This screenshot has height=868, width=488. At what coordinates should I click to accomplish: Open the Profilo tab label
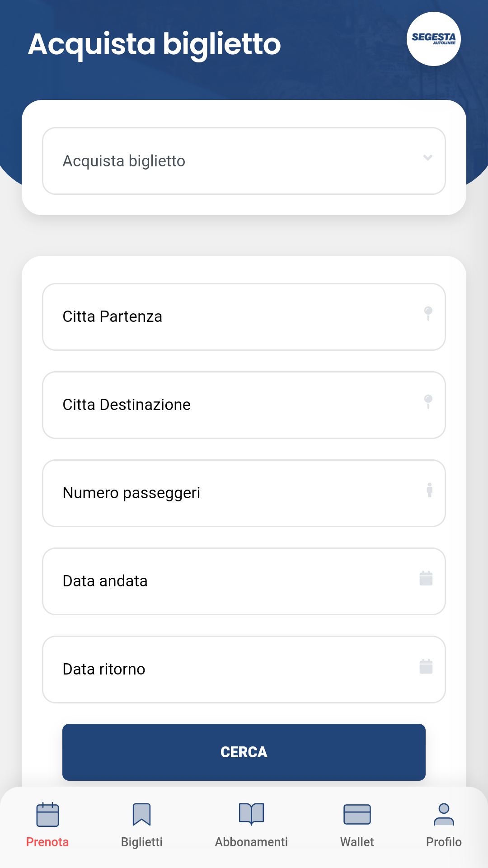coord(444,842)
